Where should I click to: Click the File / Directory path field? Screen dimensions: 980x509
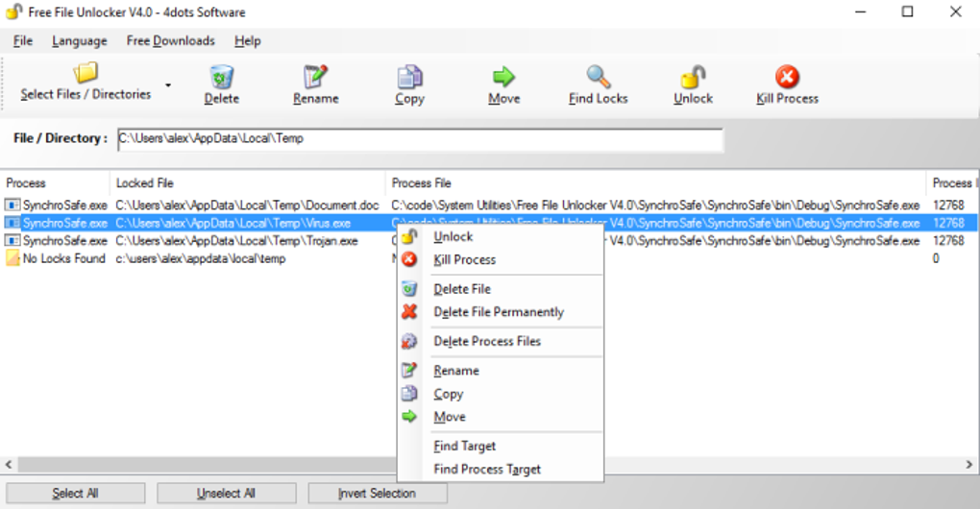tap(420, 138)
